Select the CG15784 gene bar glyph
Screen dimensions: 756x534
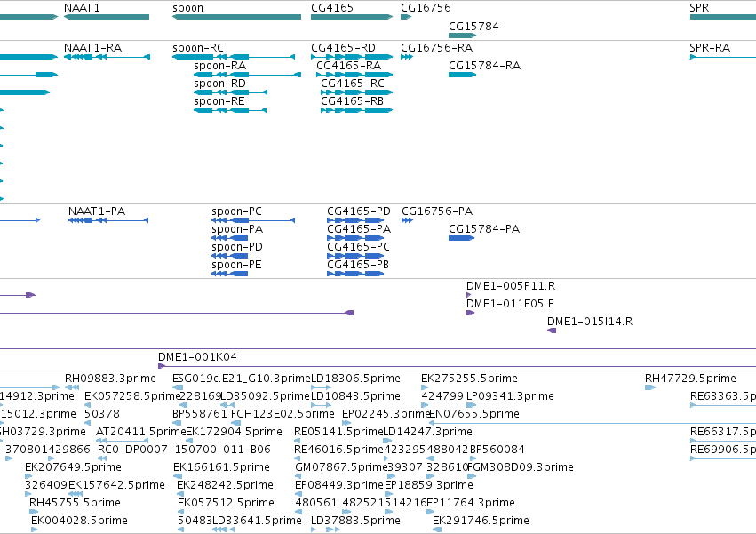[462, 36]
